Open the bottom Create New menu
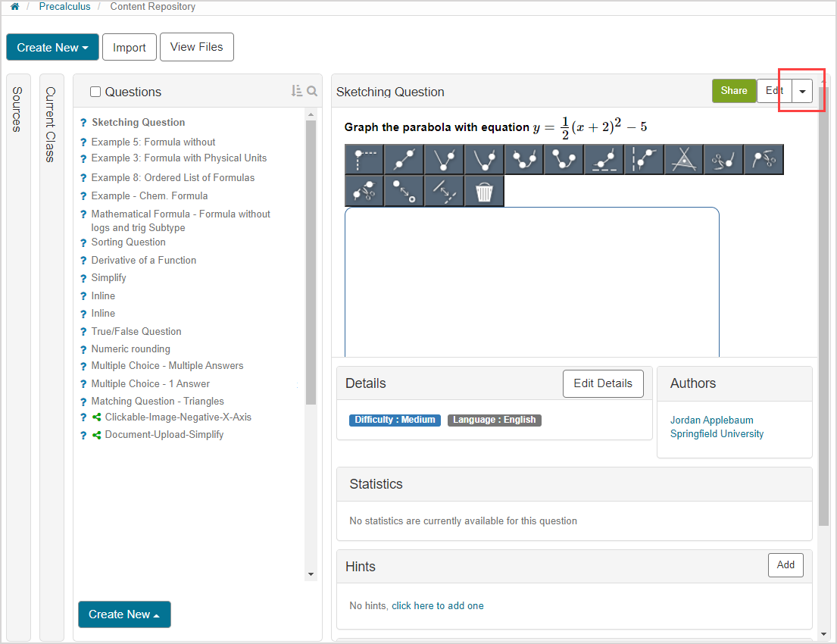This screenshot has width=837, height=644. (124, 614)
